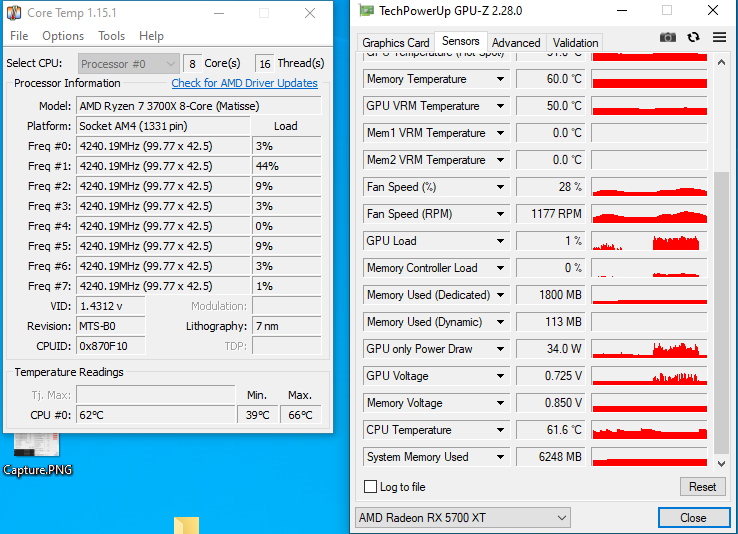Open the GPU-Z hamburger menu
The width and height of the screenshot is (738, 534).
click(719, 37)
